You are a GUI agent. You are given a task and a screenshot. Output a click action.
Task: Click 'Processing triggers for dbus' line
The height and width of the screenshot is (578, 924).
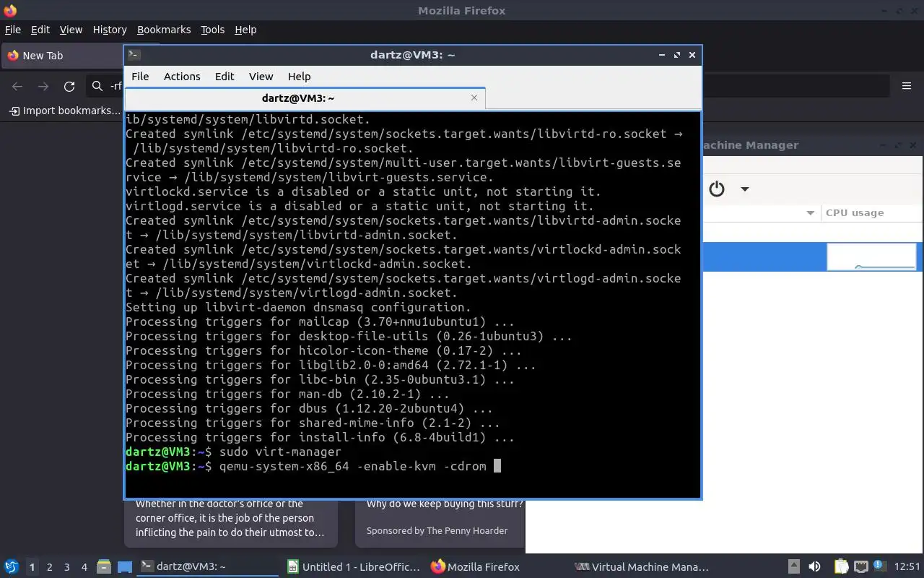pyautogui.click(x=309, y=408)
